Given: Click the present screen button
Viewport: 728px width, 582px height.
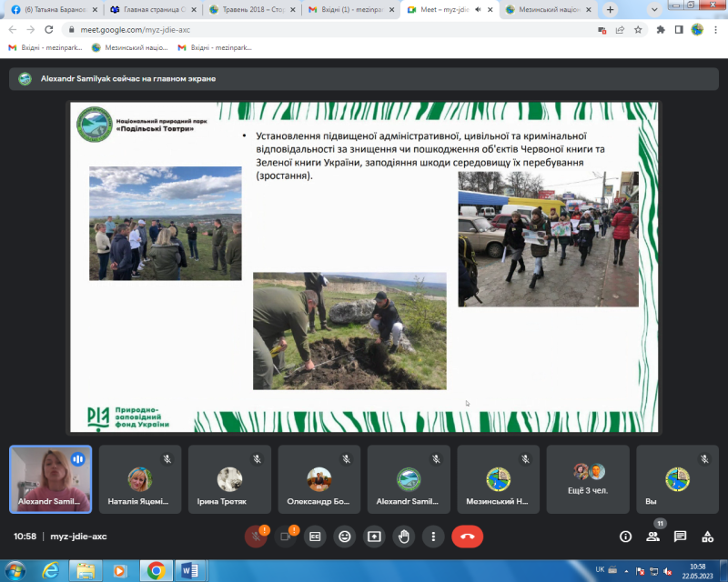Looking at the screenshot, I should pos(374,537).
